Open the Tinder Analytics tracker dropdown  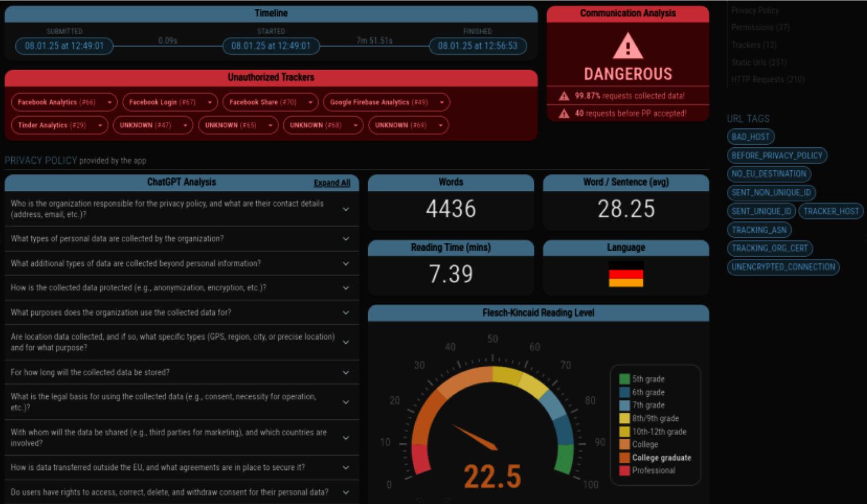click(x=100, y=125)
